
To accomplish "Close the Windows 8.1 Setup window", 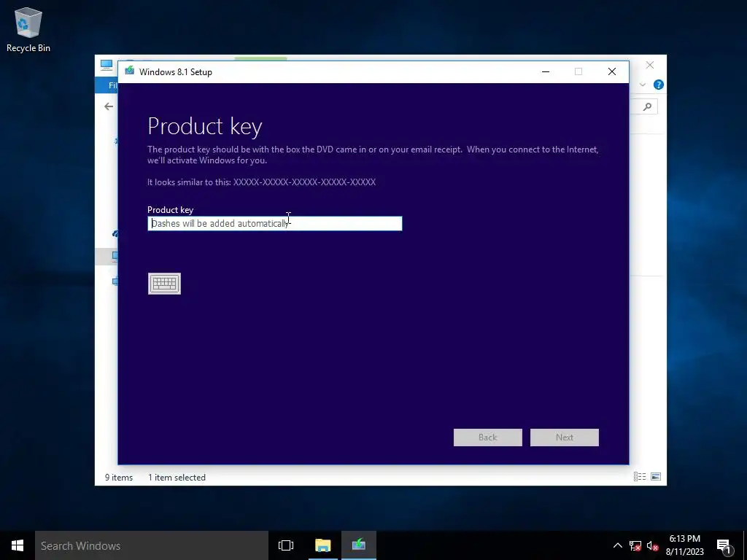I will click(612, 71).
